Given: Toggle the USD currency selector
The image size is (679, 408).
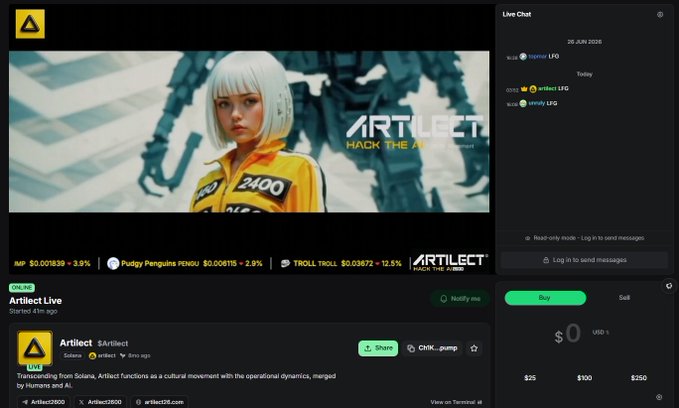Looking at the screenshot, I should (601, 332).
